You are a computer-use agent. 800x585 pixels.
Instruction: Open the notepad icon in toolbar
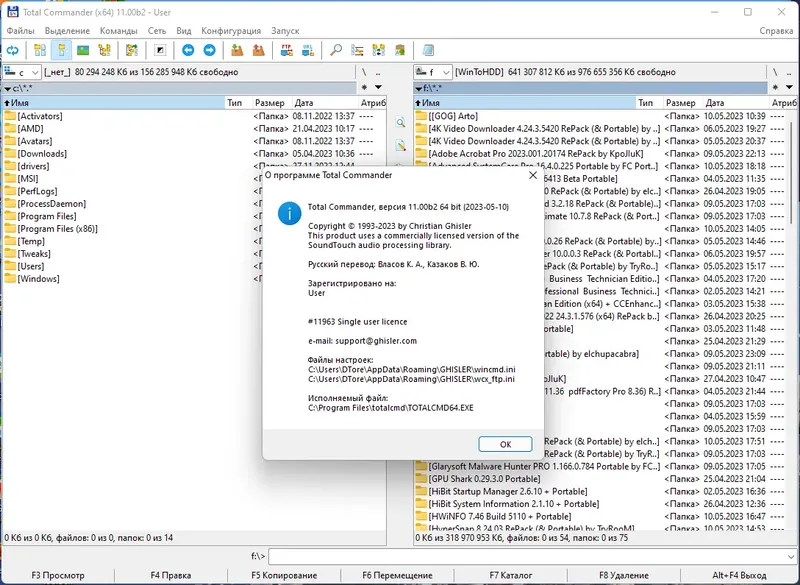(x=428, y=50)
